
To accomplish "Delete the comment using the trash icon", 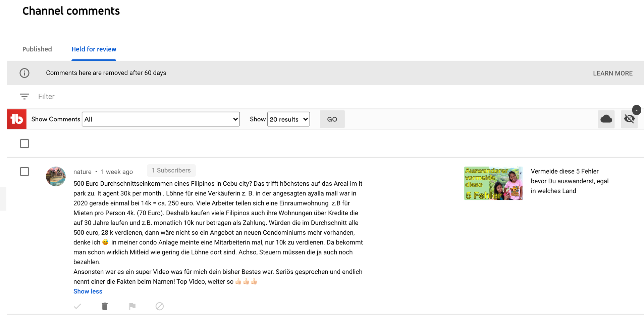I will click(x=105, y=306).
